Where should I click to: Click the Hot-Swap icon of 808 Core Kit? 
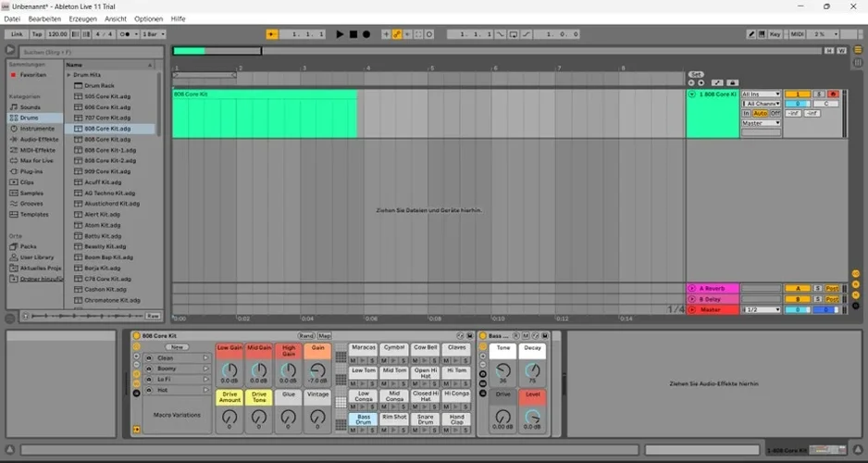(x=460, y=335)
